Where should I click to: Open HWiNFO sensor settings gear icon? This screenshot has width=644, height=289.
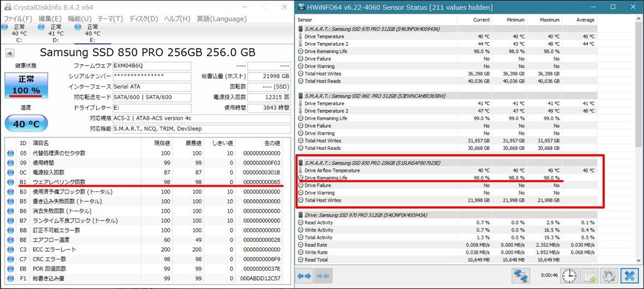pyautogui.click(x=609, y=276)
